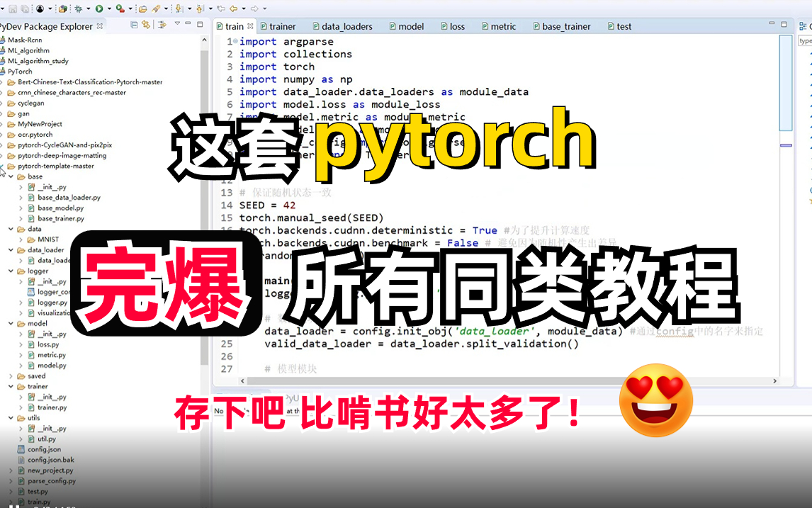Screen dimensions: 812x508
Task: Go to Previous Annotation icon
Action: tap(199, 9)
